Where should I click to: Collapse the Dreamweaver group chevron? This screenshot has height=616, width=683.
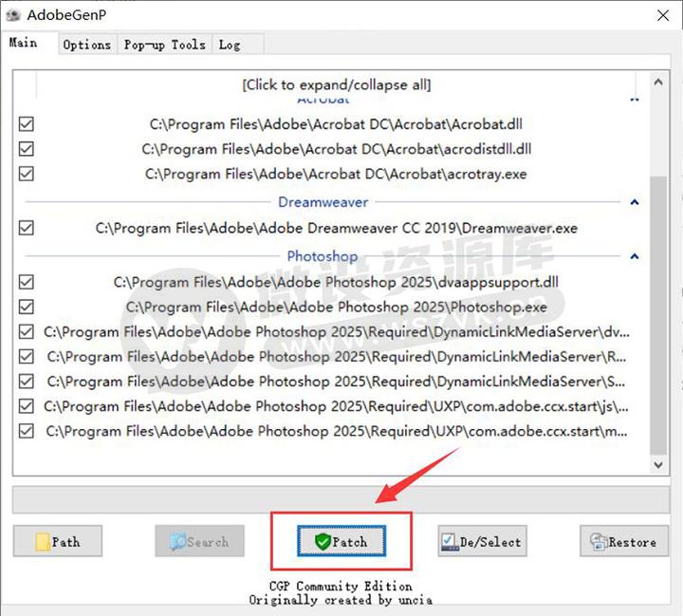tap(635, 202)
